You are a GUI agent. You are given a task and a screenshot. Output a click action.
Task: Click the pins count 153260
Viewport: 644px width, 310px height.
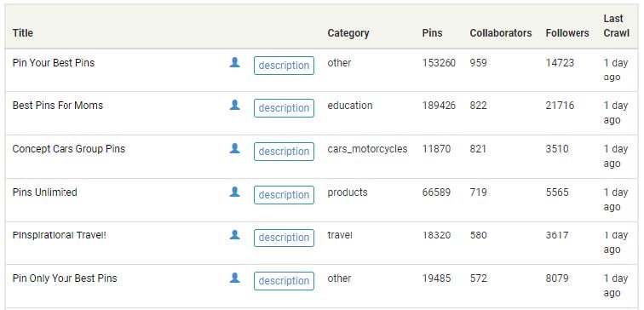tap(439, 63)
